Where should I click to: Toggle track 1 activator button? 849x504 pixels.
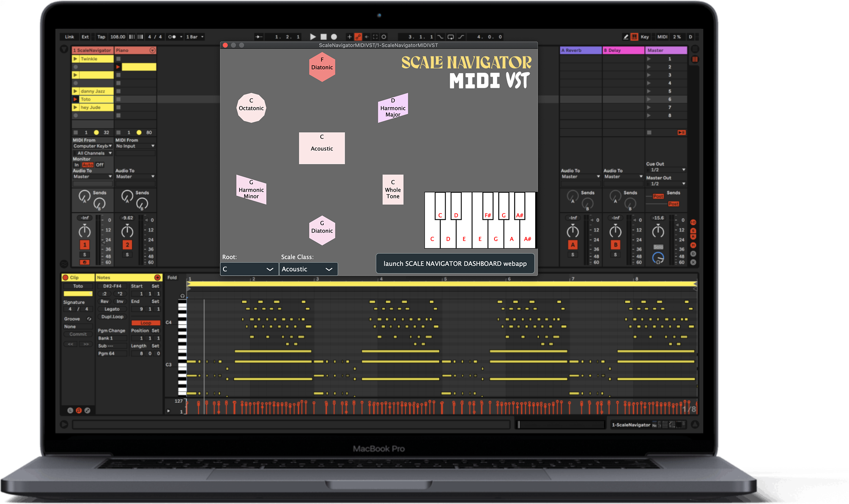85,245
